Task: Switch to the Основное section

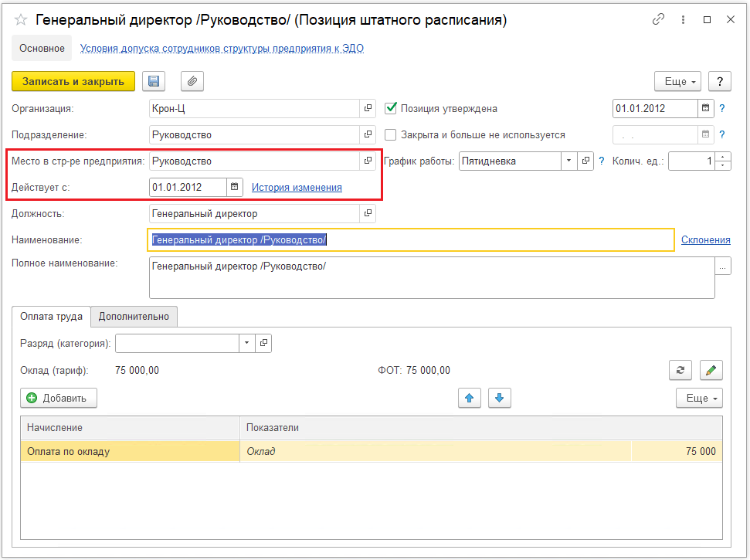Action: coord(42,48)
